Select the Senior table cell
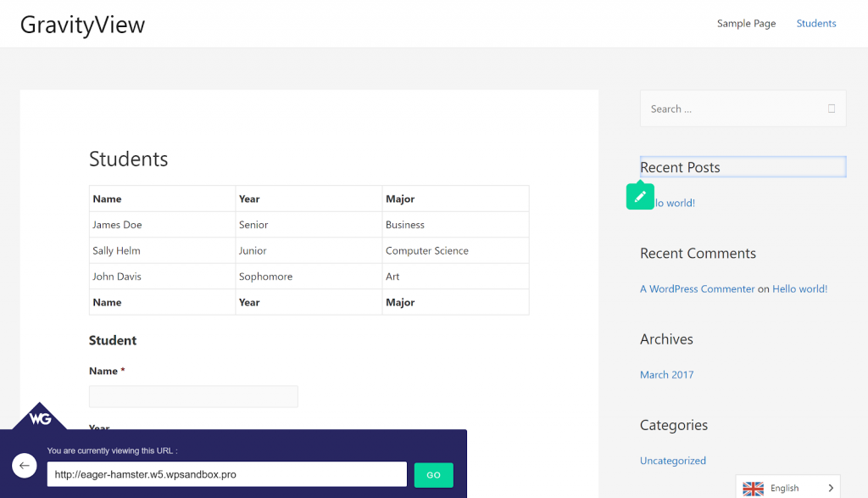868x498 pixels. coord(309,224)
